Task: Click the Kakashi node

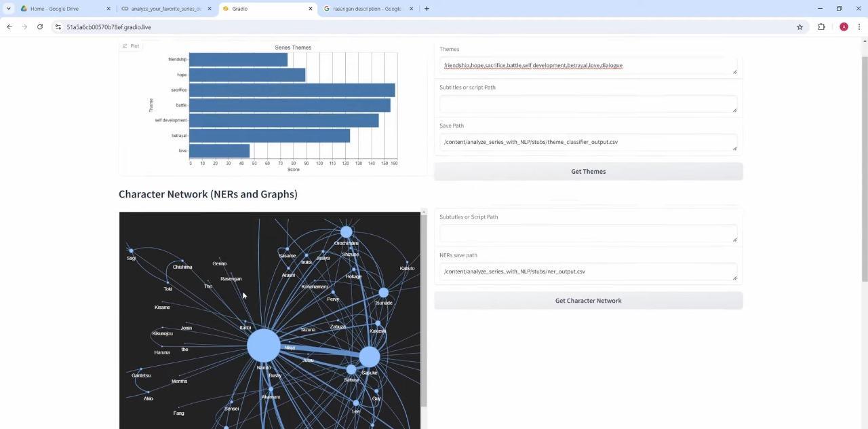Action: tap(378, 324)
